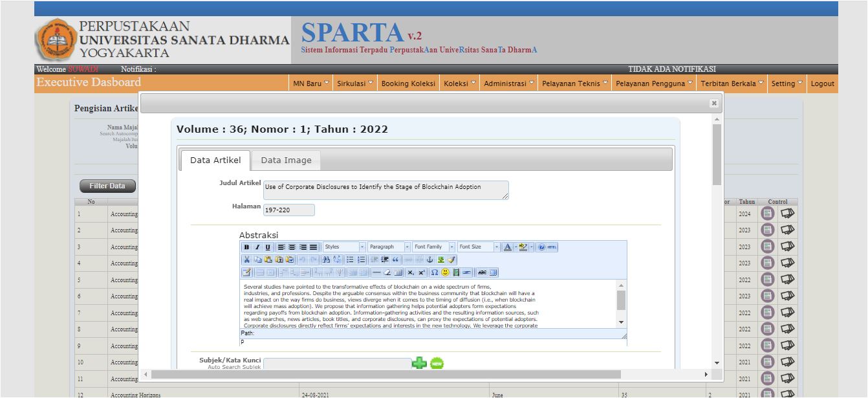Add subject with green plus icon
This screenshot has height=398, width=868.
(419, 364)
